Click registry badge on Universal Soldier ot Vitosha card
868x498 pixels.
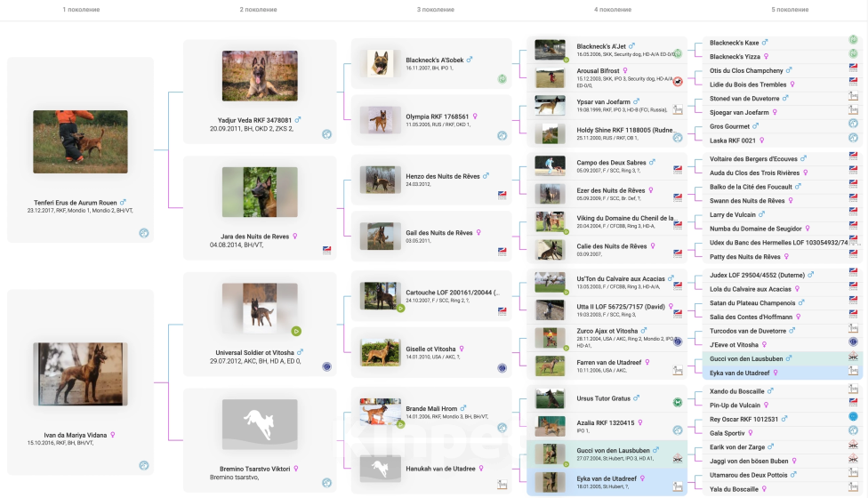[x=327, y=366]
